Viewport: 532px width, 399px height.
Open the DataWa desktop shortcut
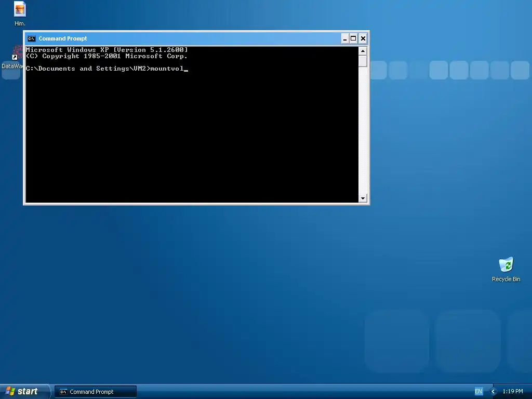pos(12,58)
